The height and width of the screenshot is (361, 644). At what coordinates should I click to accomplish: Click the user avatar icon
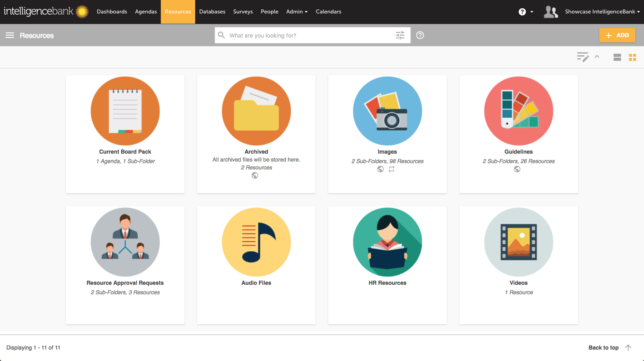click(x=551, y=12)
